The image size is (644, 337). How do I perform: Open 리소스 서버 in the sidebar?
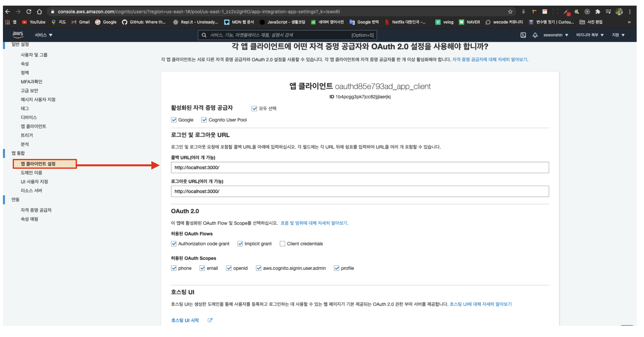point(31,191)
